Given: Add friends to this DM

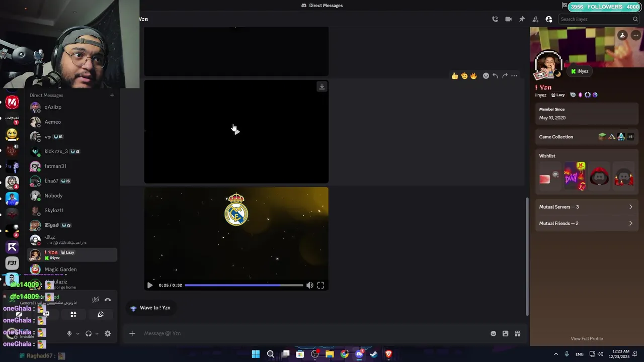Looking at the screenshot, I should click(x=535, y=19).
